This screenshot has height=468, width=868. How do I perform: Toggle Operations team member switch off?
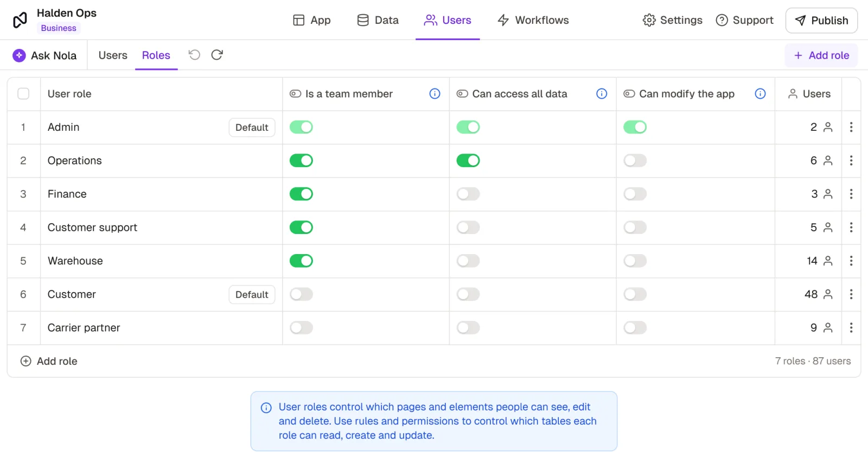301,161
